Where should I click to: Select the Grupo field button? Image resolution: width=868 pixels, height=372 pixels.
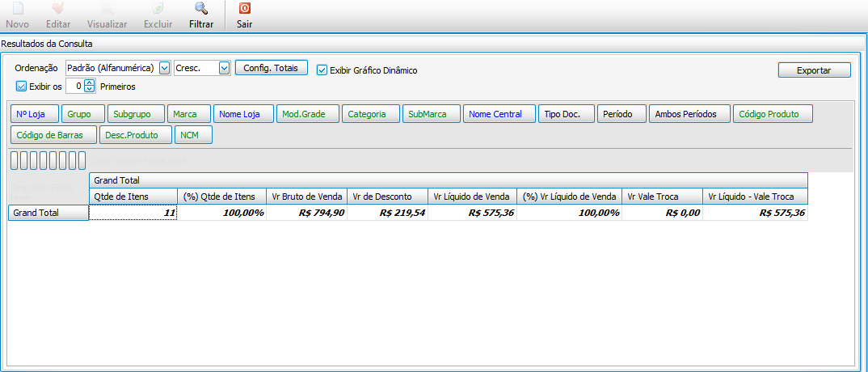[x=83, y=114]
